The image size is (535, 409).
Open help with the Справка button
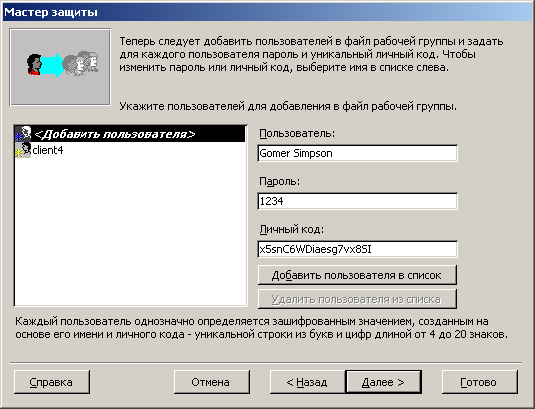[x=52, y=382]
